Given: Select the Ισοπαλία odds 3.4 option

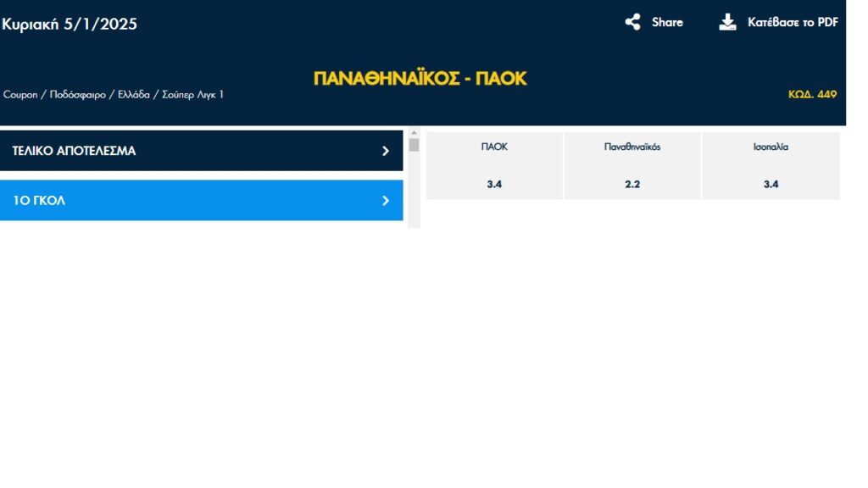Looking at the screenshot, I should click(771, 184).
